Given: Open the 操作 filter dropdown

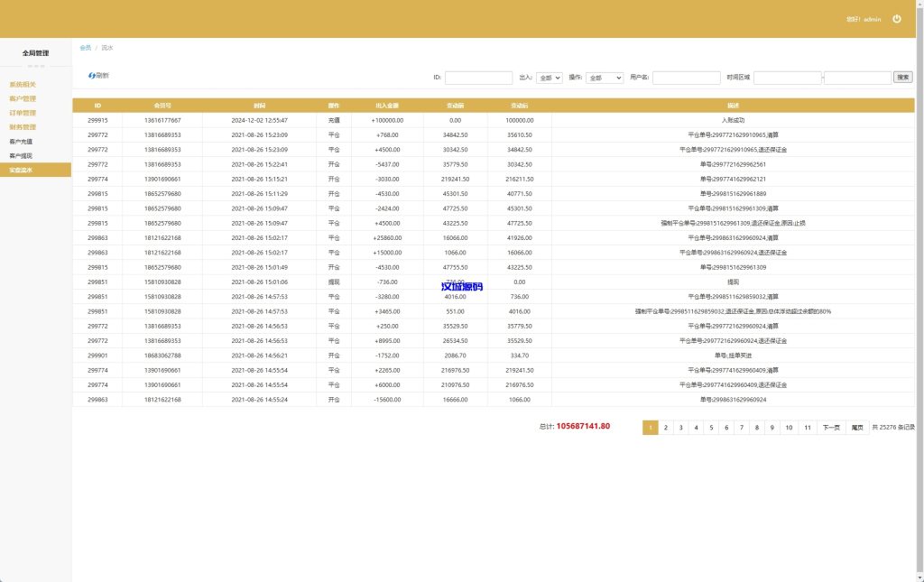Looking at the screenshot, I should (603, 77).
